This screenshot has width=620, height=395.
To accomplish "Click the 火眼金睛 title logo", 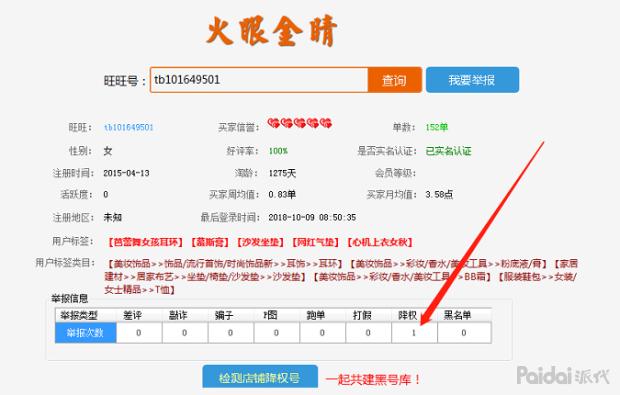I will [272, 31].
